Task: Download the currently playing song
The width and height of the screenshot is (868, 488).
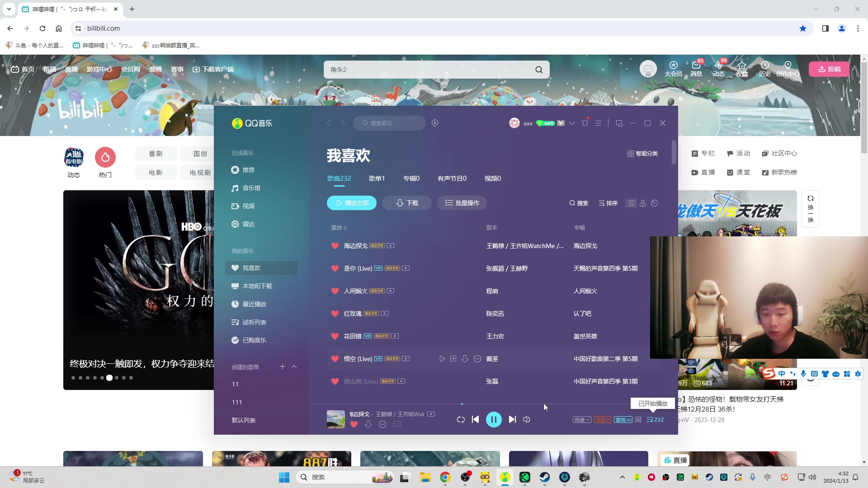Action: coord(368,424)
